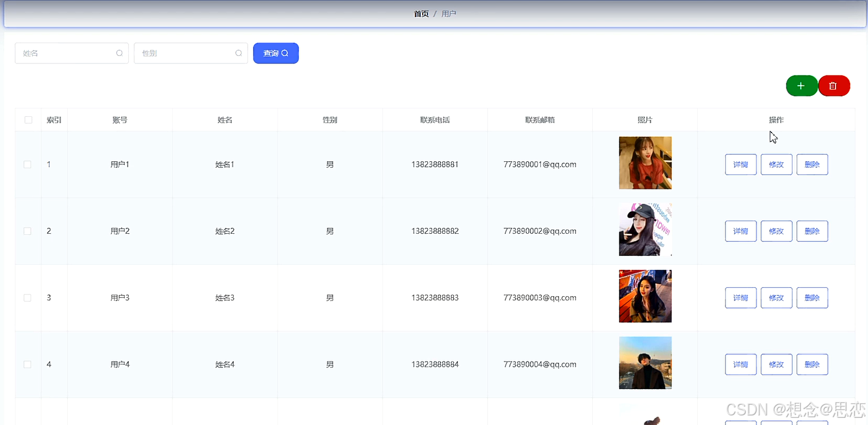Select account cell 用户2
Screen dimensions: 868x425
tap(120, 231)
